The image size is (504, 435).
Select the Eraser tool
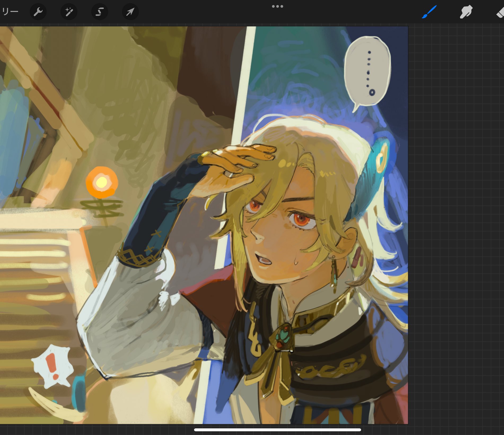(500, 12)
